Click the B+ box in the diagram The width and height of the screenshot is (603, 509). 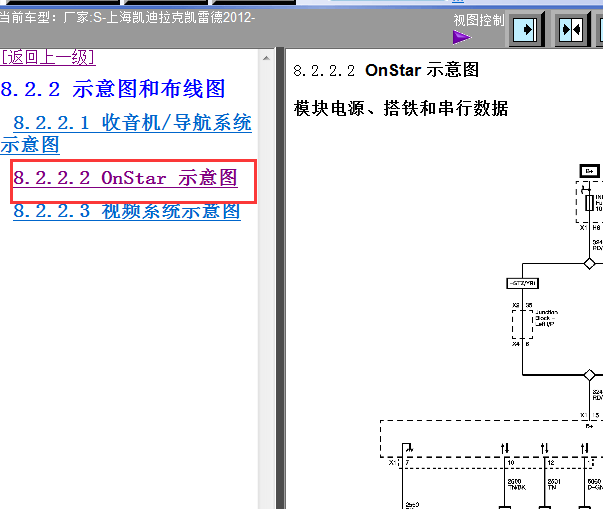click(590, 171)
